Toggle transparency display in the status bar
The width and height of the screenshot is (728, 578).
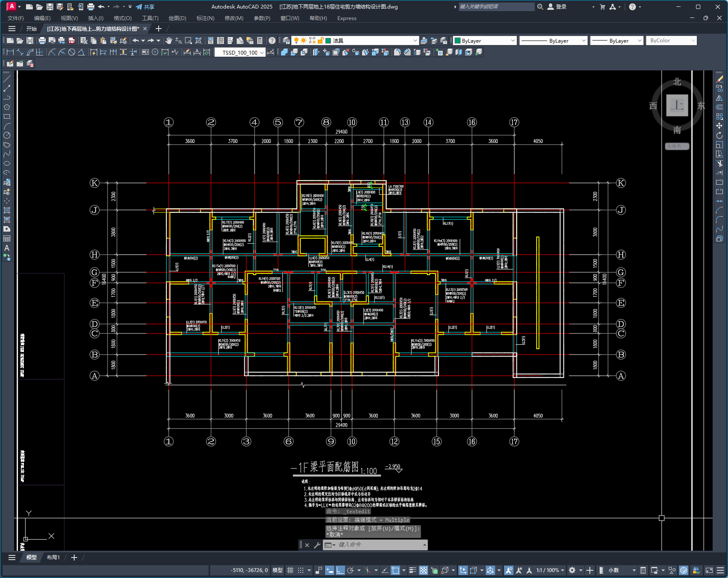[x=423, y=570]
